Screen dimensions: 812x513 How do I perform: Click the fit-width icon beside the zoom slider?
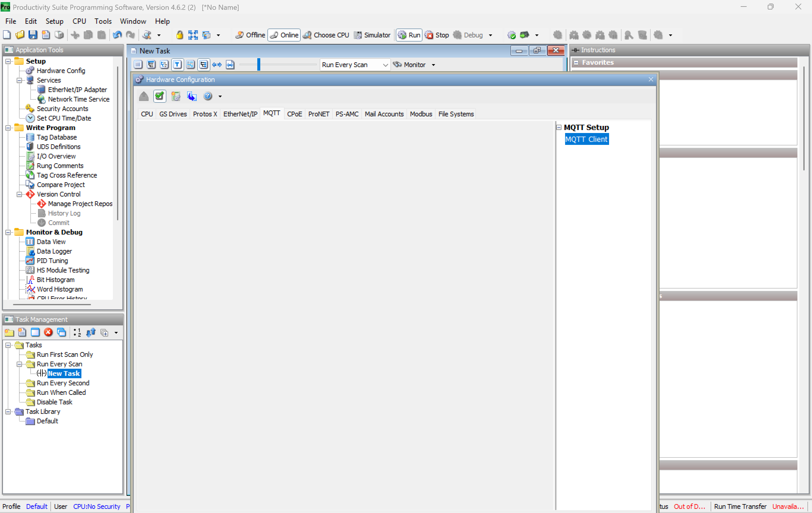[230, 64]
